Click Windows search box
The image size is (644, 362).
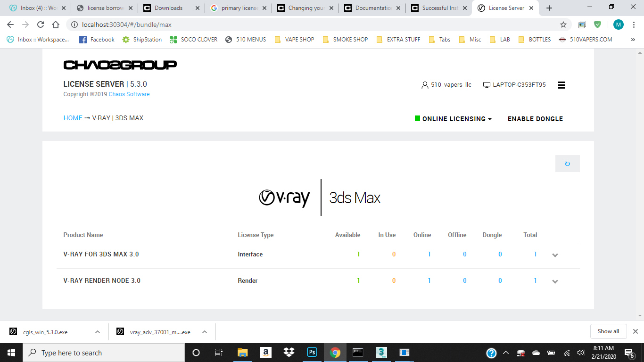pyautogui.click(x=103, y=353)
